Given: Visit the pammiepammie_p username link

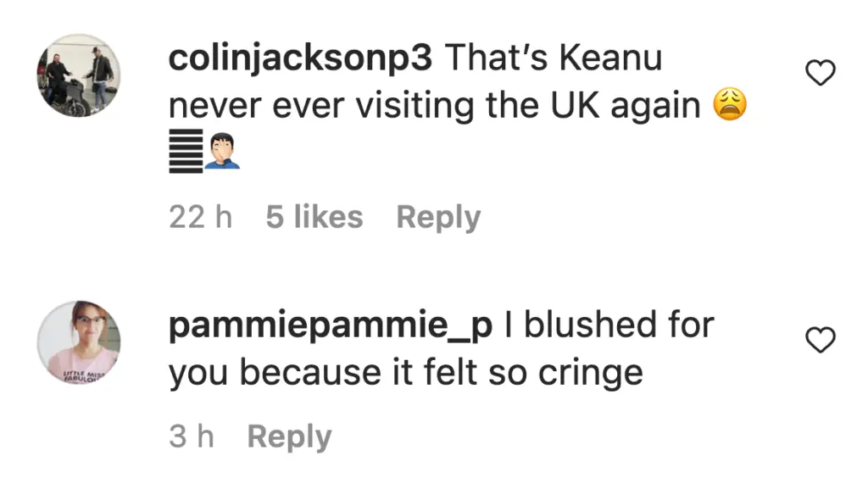Looking at the screenshot, I should [x=331, y=326].
